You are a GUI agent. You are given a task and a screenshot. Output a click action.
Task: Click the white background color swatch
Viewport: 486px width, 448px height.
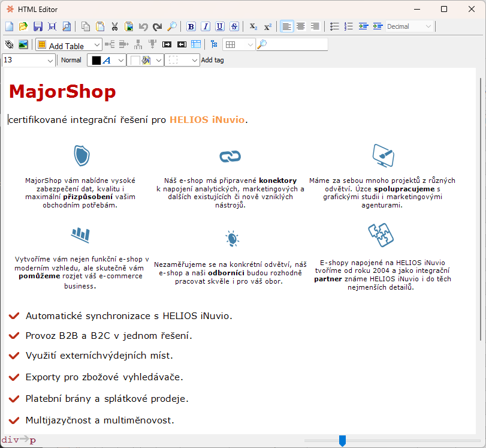(x=135, y=61)
